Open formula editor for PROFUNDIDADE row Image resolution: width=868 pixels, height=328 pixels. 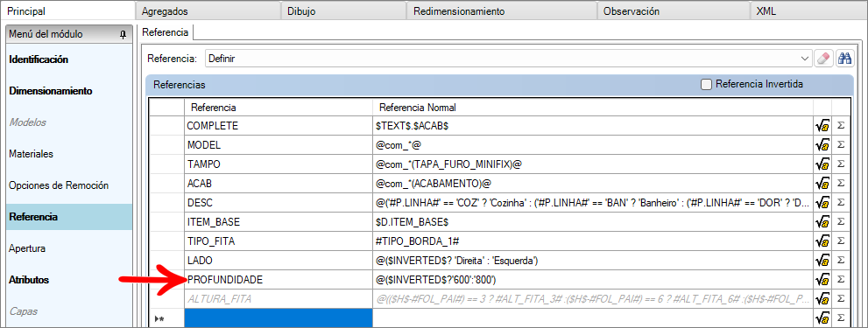[x=822, y=280]
